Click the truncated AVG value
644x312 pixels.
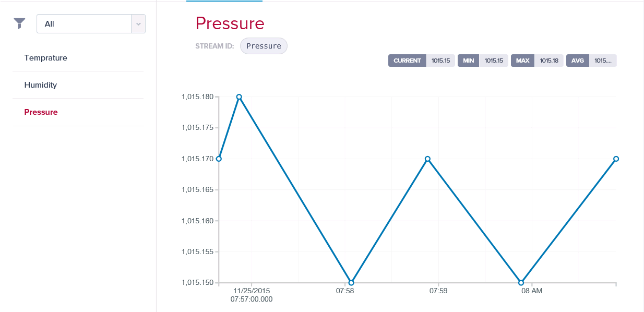coord(603,61)
